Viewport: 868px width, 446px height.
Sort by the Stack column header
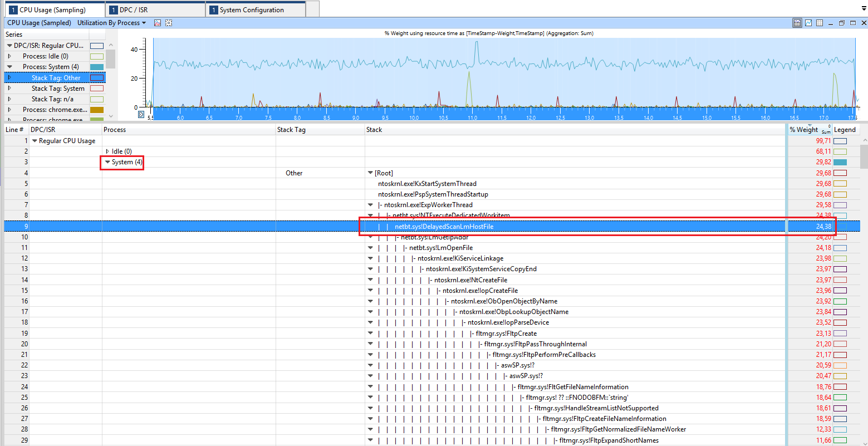[575, 130]
